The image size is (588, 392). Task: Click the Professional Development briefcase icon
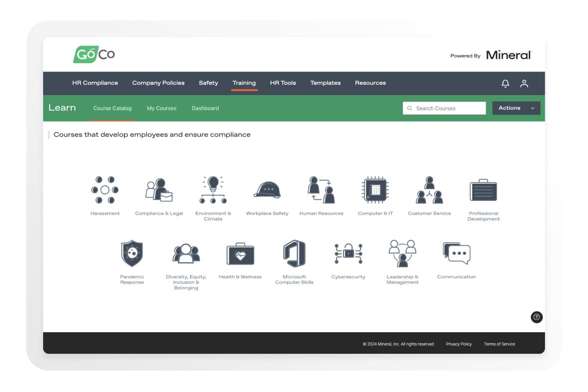(484, 190)
